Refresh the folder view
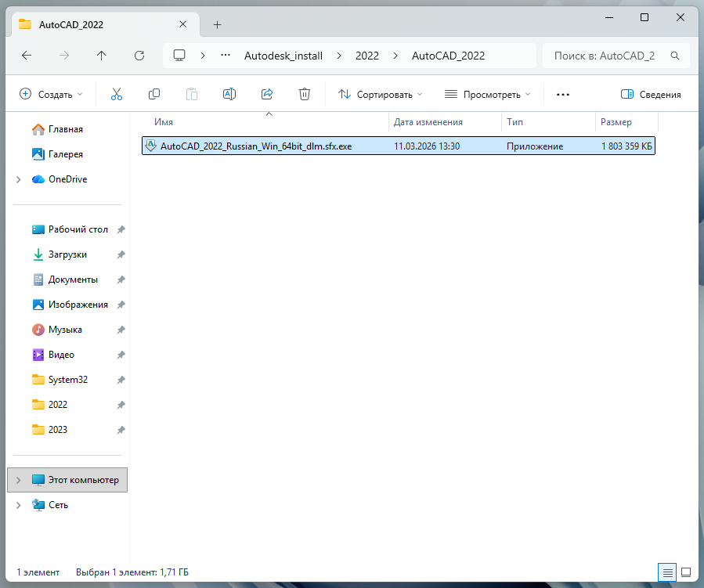704x588 pixels. (x=139, y=56)
